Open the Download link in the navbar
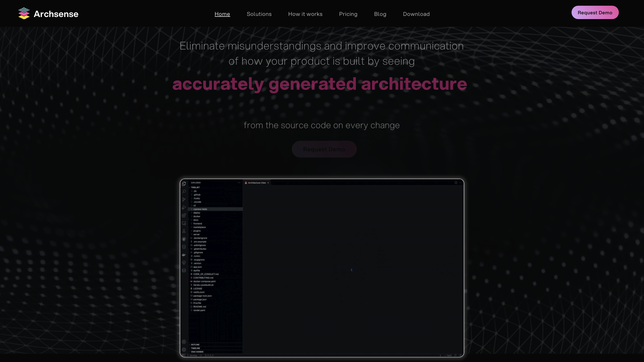The height and width of the screenshot is (362, 644). coord(416,14)
